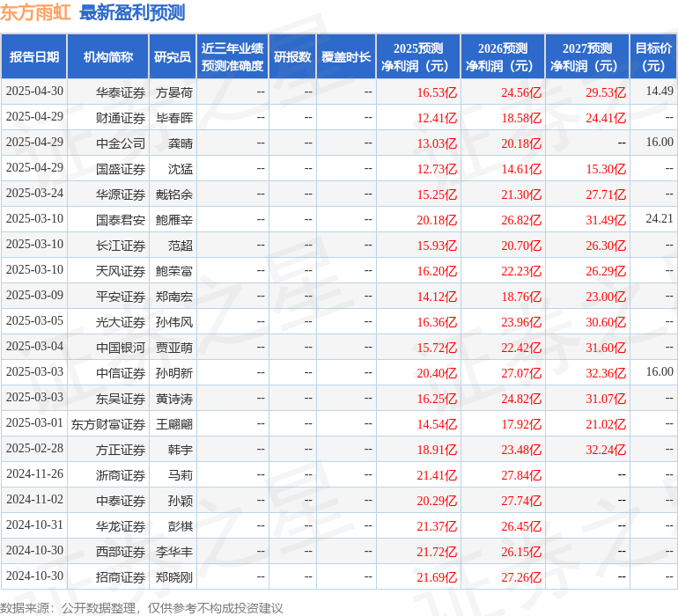Screen dimensions: 678x616
Task: Click researcher name 龚晴
Action: [181, 143]
